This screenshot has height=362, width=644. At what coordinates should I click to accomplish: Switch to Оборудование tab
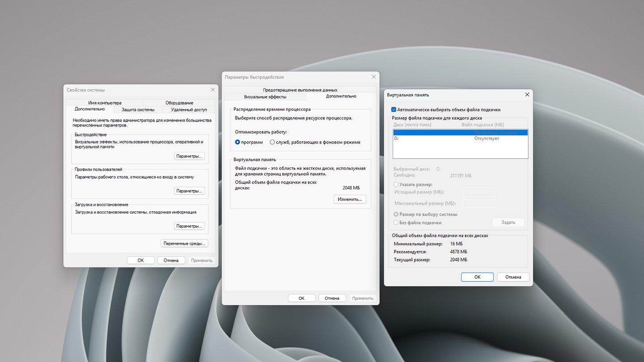coord(179,103)
